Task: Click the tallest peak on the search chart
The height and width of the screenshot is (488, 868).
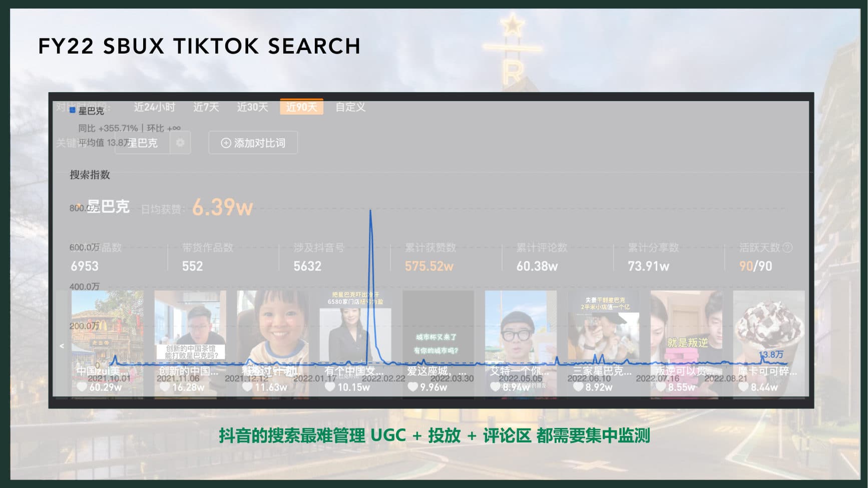Action: 370,211
